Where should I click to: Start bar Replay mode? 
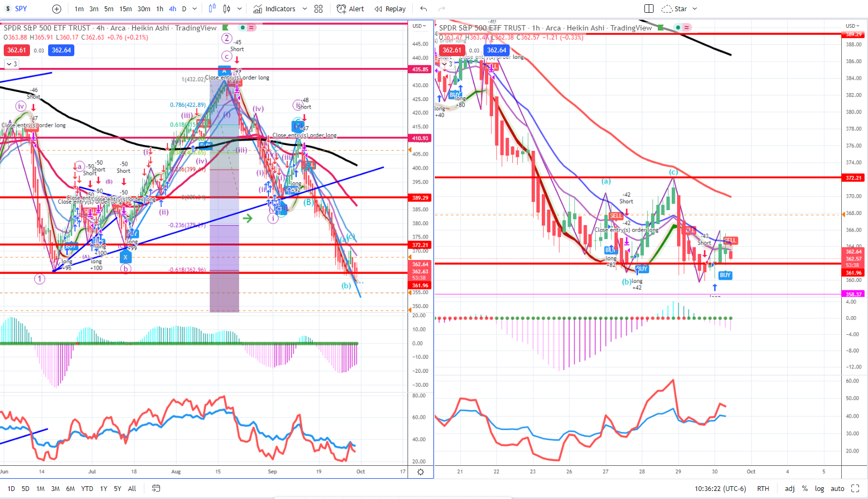pyautogui.click(x=390, y=9)
